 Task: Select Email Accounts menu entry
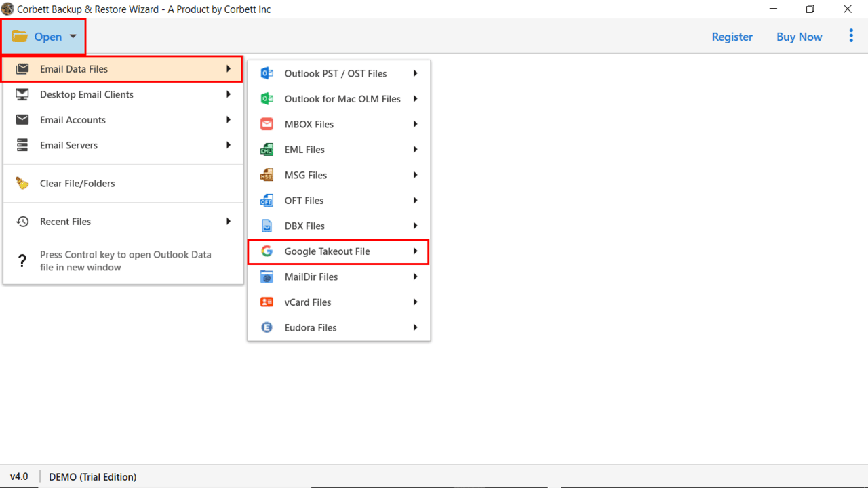tap(123, 120)
